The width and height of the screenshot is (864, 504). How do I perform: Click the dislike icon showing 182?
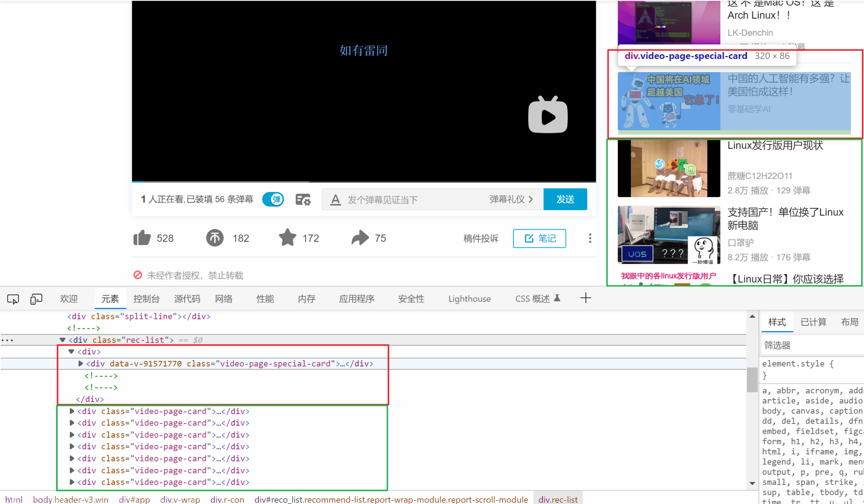[215, 238]
